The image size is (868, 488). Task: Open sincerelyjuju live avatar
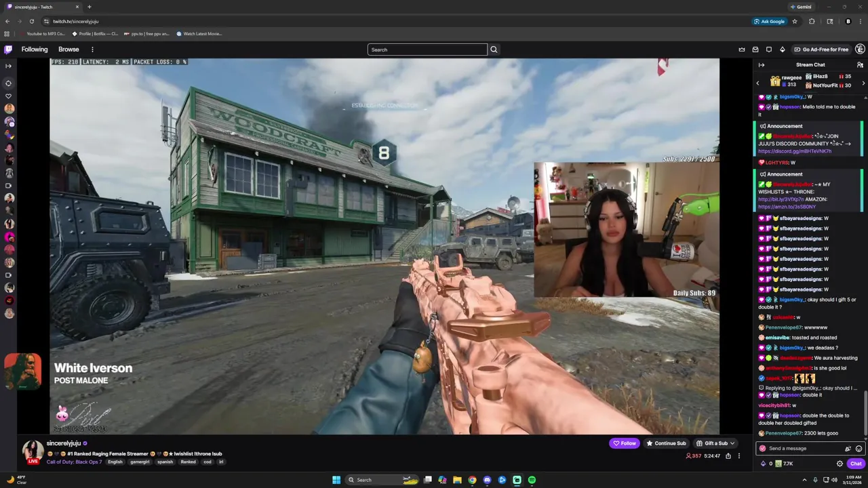[33, 451]
